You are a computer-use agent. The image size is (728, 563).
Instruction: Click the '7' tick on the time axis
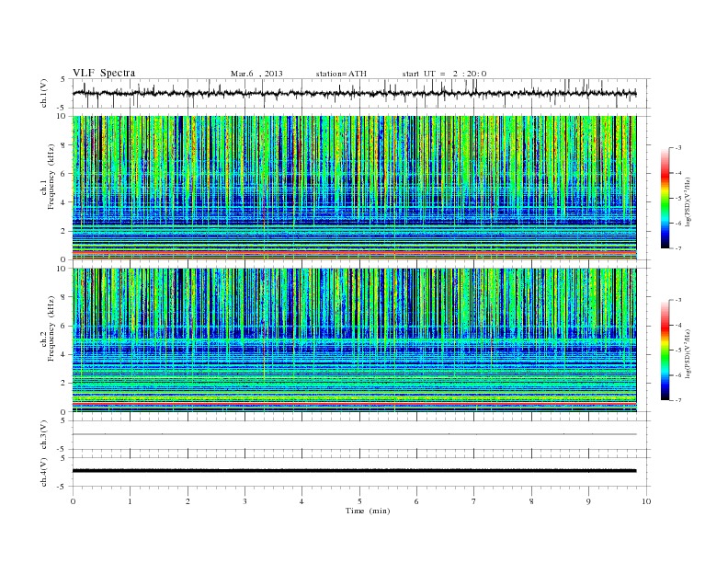click(x=474, y=501)
